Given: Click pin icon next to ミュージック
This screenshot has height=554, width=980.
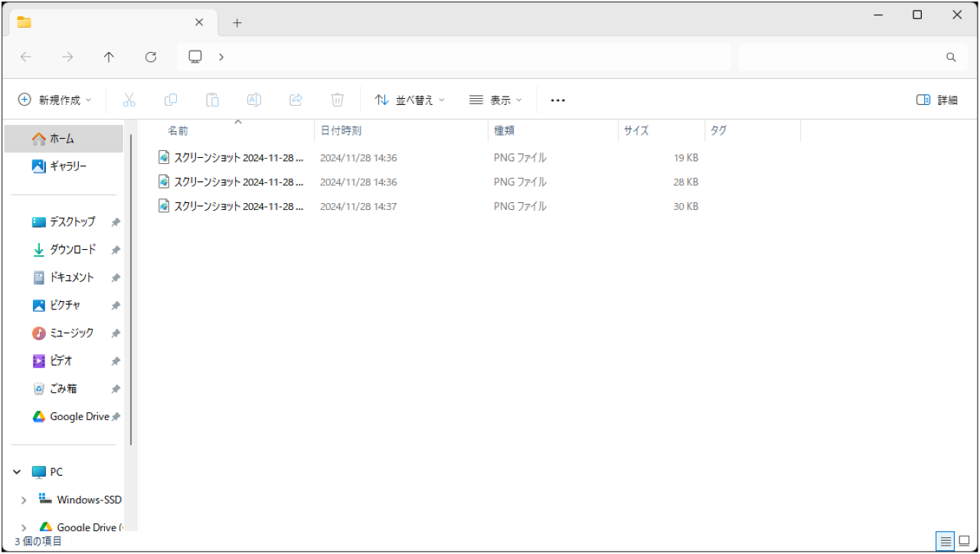Looking at the screenshot, I should [x=116, y=333].
